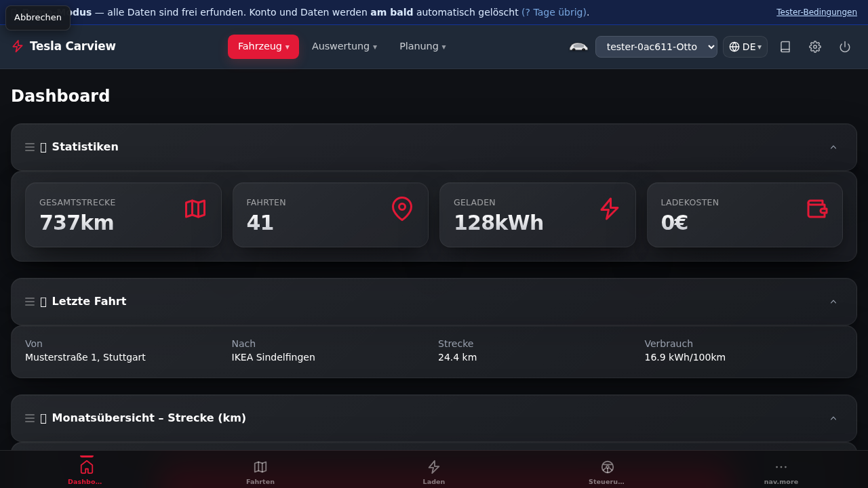The width and height of the screenshot is (868, 488).
Task: Collapse the Statistiken section
Action: click(x=833, y=147)
